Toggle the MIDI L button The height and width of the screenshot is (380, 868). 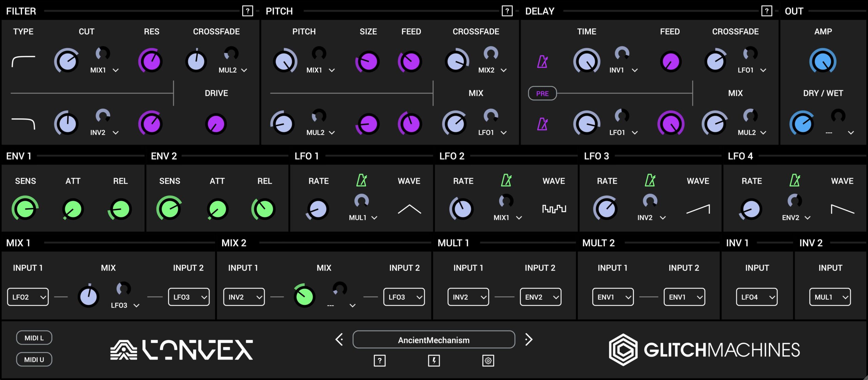tap(34, 338)
